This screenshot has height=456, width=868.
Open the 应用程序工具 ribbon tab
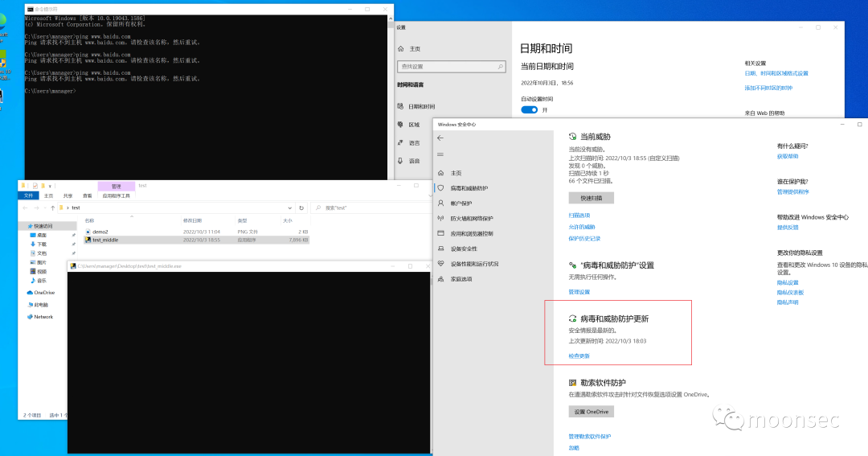coord(117,195)
